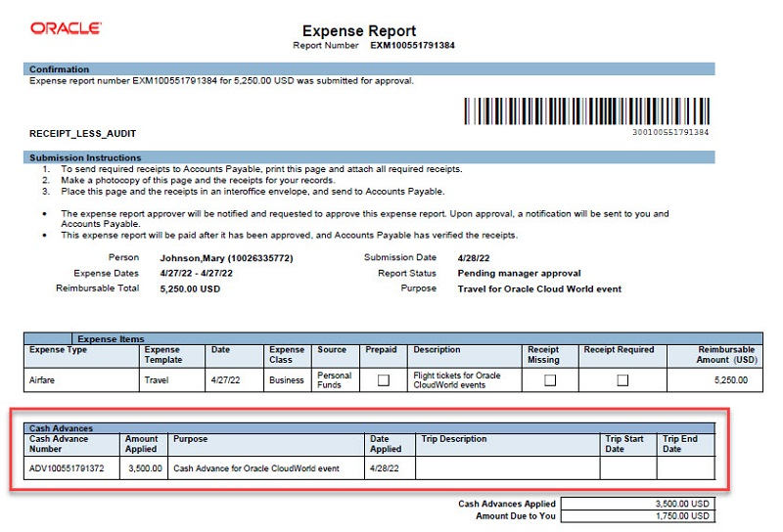Click the Description column header in Expense Items
Image resolution: width=783 pixels, height=532 pixels.
point(464,356)
